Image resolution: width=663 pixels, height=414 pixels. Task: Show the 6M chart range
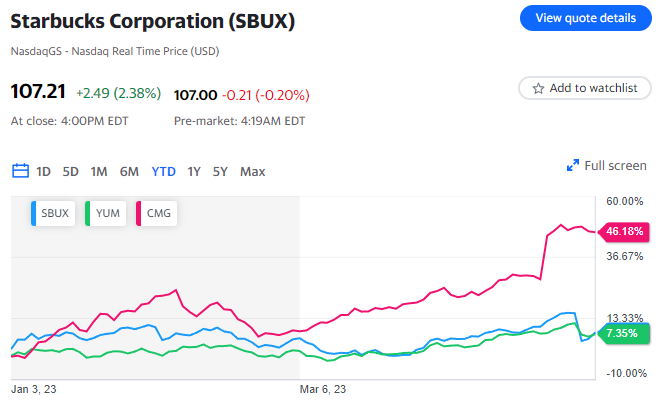(x=129, y=171)
